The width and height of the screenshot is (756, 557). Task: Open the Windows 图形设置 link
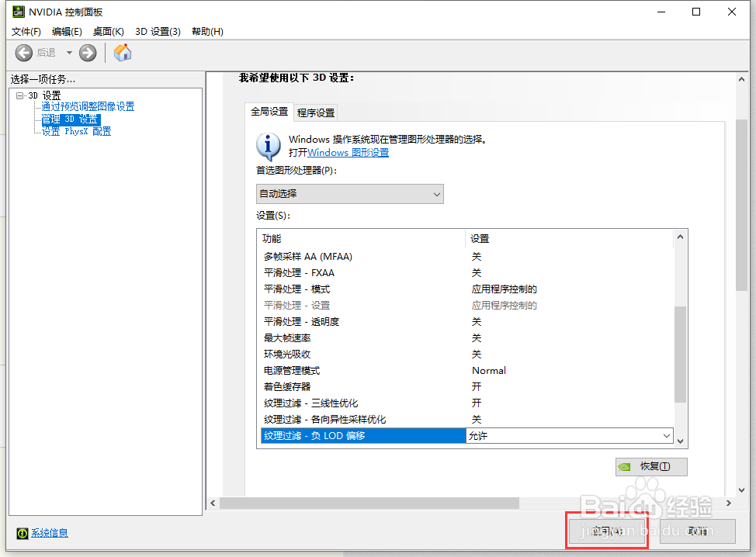348,153
